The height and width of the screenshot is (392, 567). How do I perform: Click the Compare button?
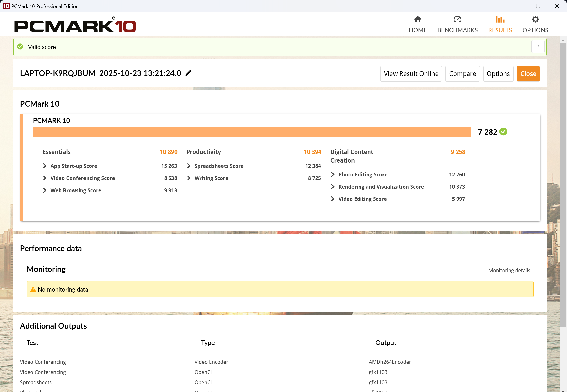point(462,74)
